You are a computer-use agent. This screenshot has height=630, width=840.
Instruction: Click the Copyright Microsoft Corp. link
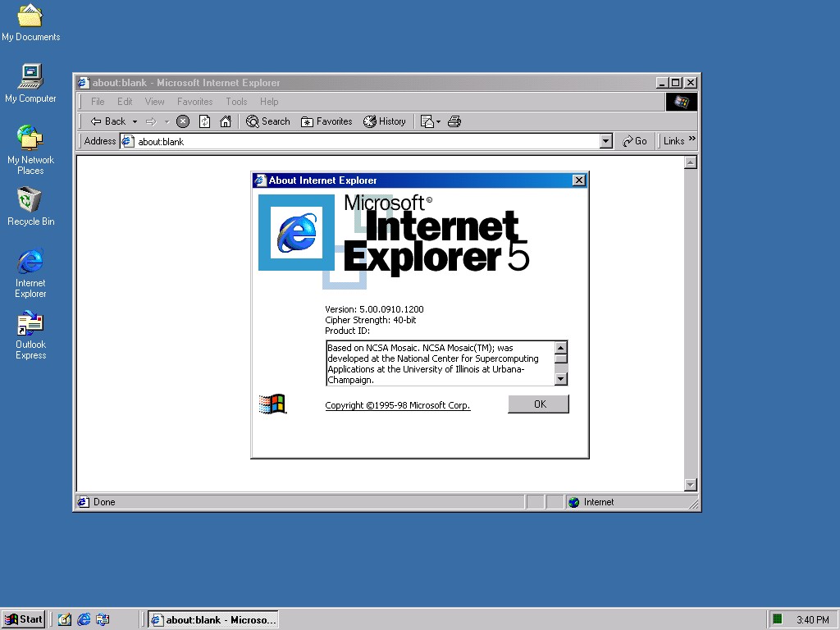point(398,405)
